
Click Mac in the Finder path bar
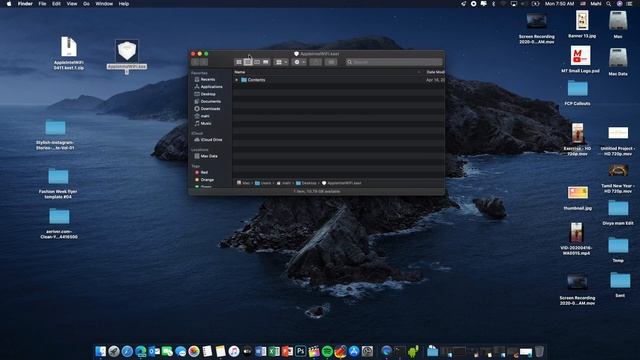click(243, 183)
